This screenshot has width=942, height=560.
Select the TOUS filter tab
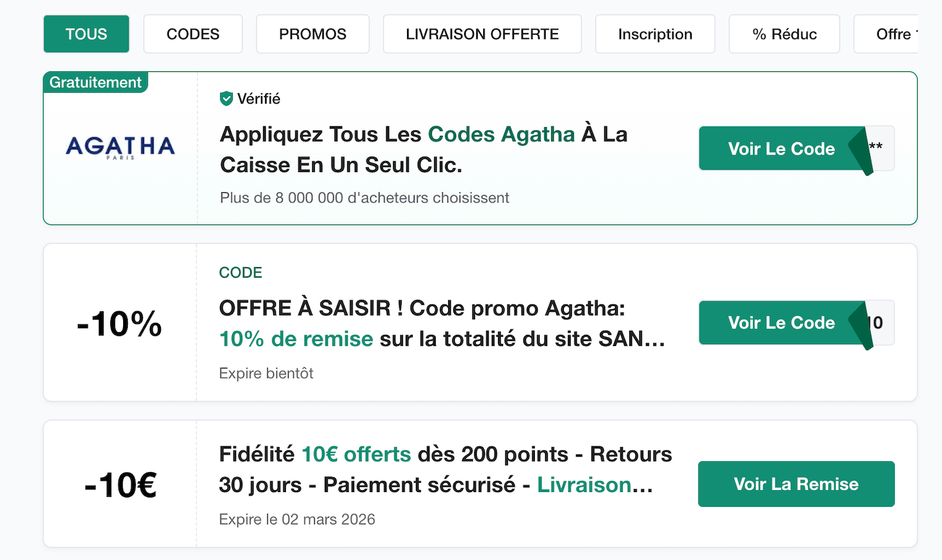pyautogui.click(x=85, y=34)
